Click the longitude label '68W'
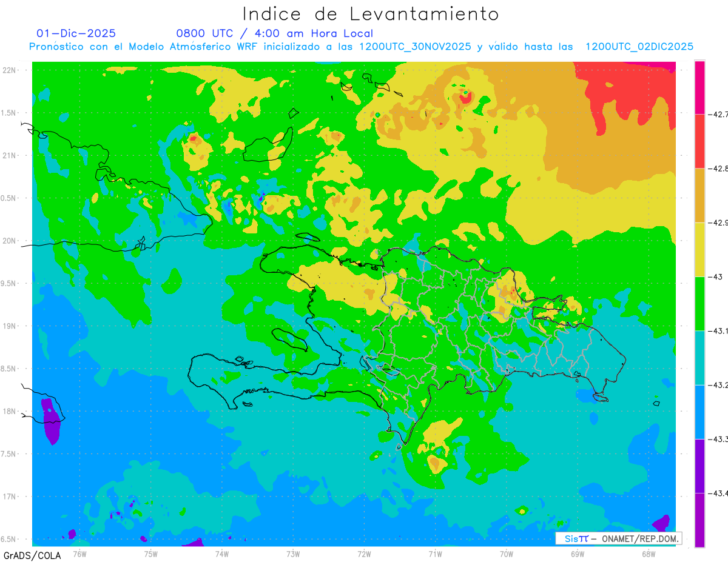Viewport: 728px width, 562px height. coord(649,553)
